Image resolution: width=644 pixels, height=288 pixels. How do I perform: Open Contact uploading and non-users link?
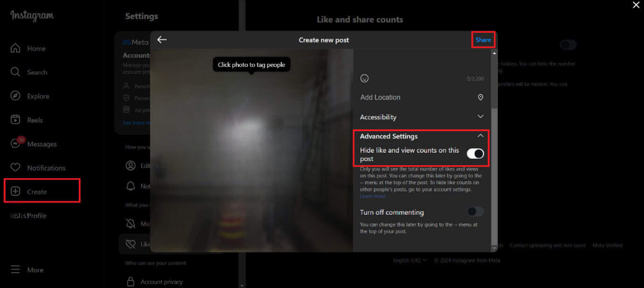point(547,245)
